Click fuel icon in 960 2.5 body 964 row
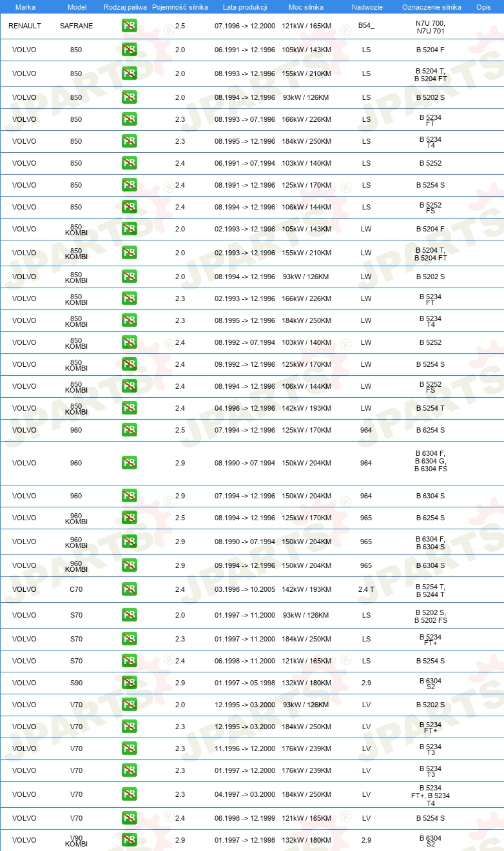 point(129,430)
